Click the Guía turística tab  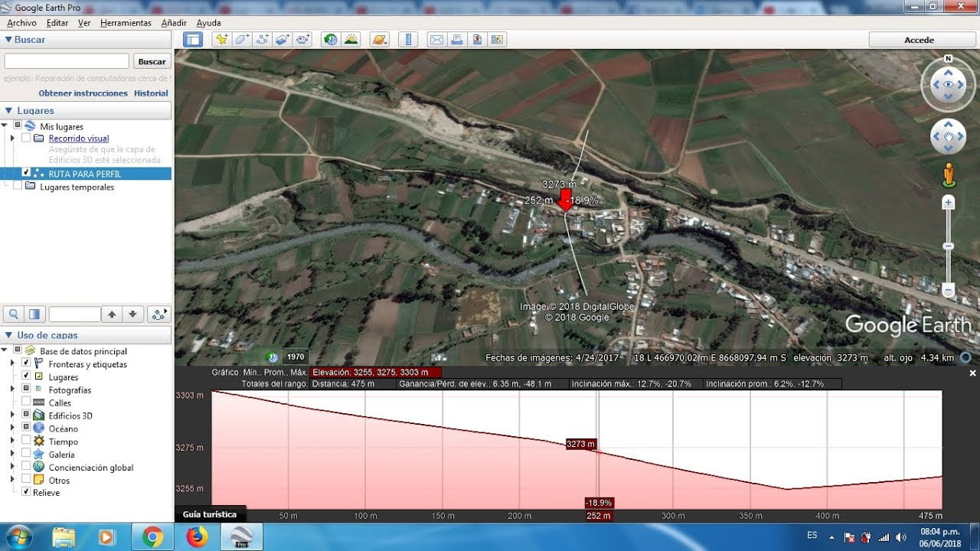(211, 514)
